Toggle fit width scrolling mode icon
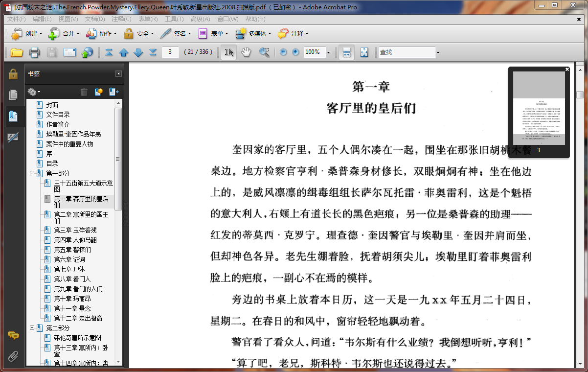This screenshot has height=372, width=588. 346,52
